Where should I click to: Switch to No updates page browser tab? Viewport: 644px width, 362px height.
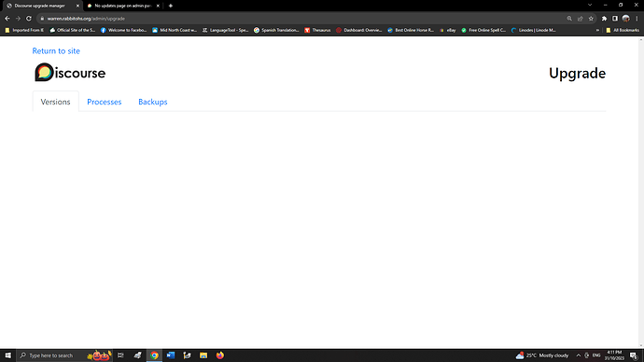coord(123,6)
